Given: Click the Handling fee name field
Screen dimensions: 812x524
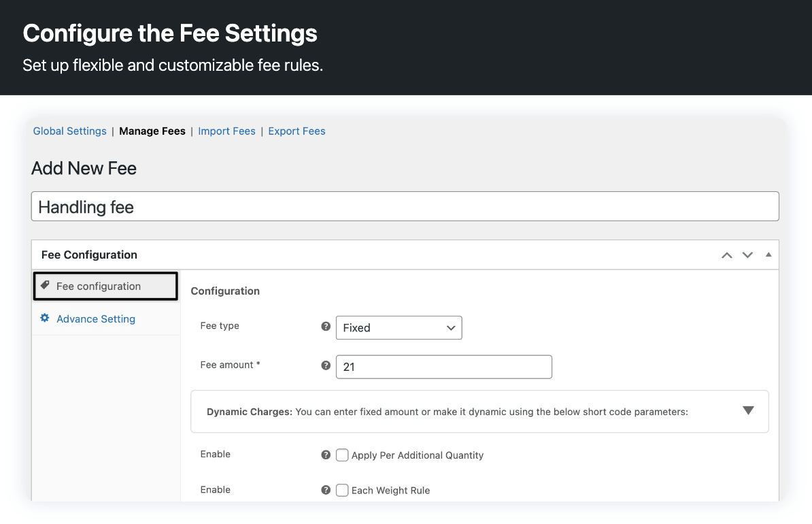Looking at the screenshot, I should (405, 206).
